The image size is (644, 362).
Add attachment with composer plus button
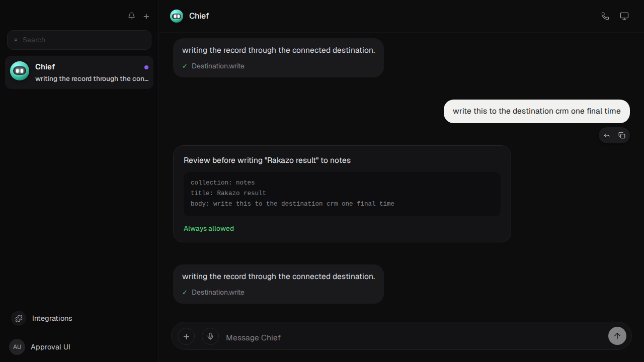tap(186, 336)
